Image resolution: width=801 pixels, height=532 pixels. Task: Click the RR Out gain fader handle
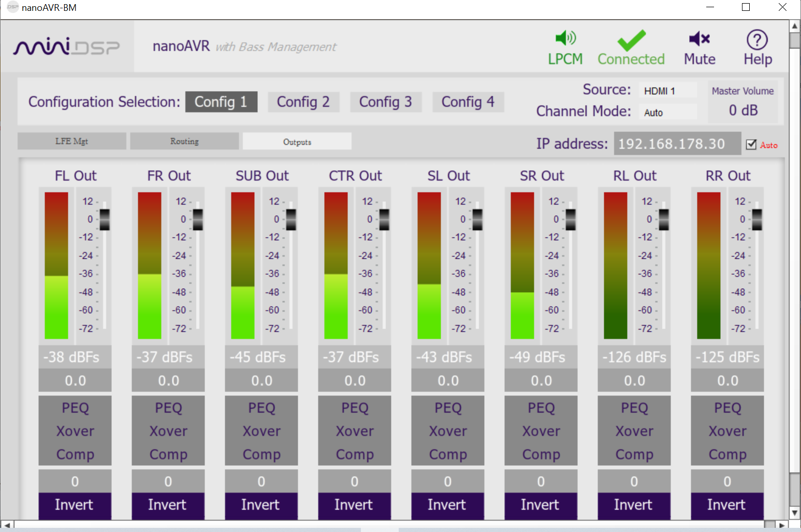point(757,219)
